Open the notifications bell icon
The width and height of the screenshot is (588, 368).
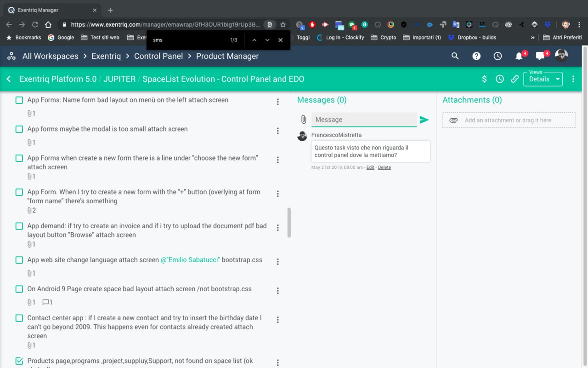519,56
